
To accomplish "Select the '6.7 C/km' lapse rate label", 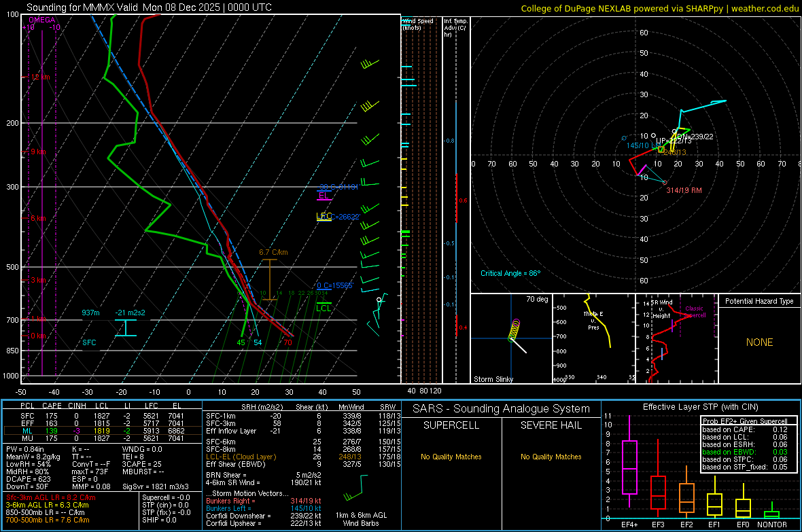I will coord(274,252).
